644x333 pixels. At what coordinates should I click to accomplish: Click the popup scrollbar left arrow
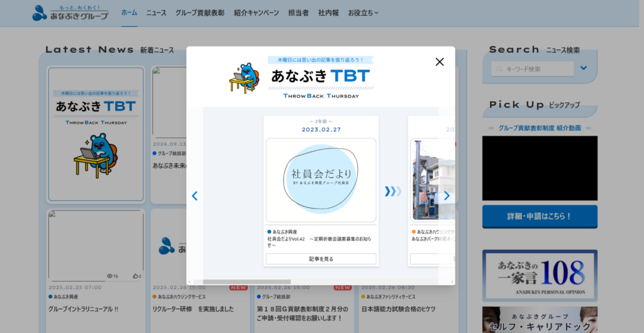tap(189, 281)
